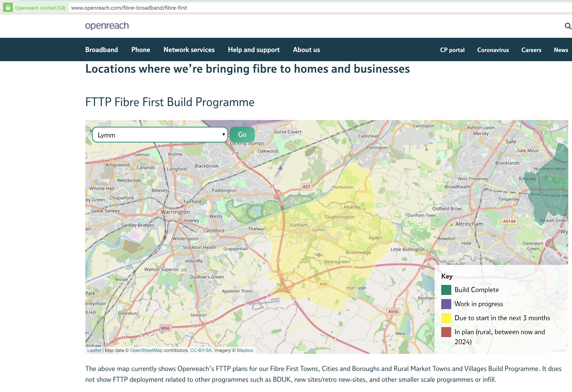Open the search using the magnifying glass icon
Screen dimensions: 572x392
[x=568, y=26]
